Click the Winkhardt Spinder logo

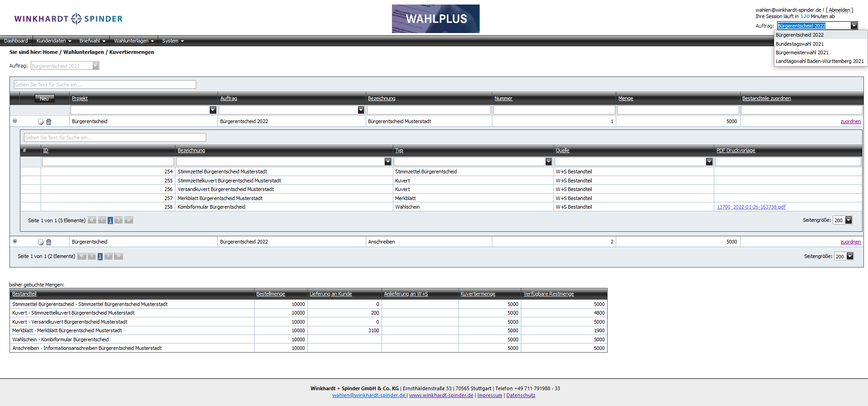point(68,19)
